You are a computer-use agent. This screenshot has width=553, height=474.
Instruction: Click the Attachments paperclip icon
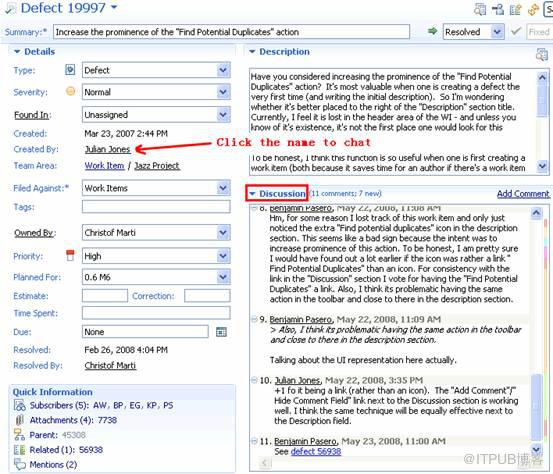coord(20,420)
